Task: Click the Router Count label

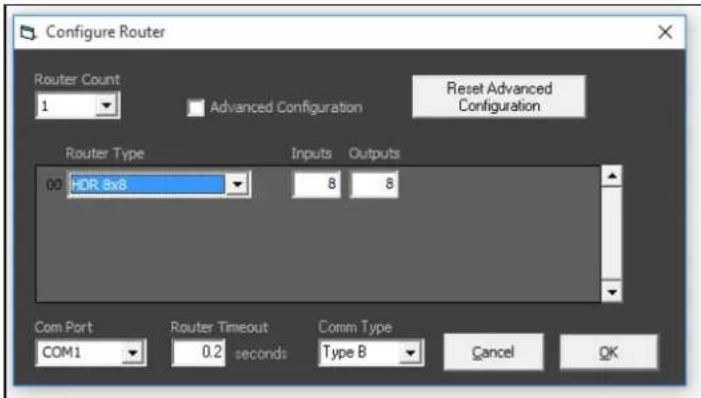Action: click(77, 80)
